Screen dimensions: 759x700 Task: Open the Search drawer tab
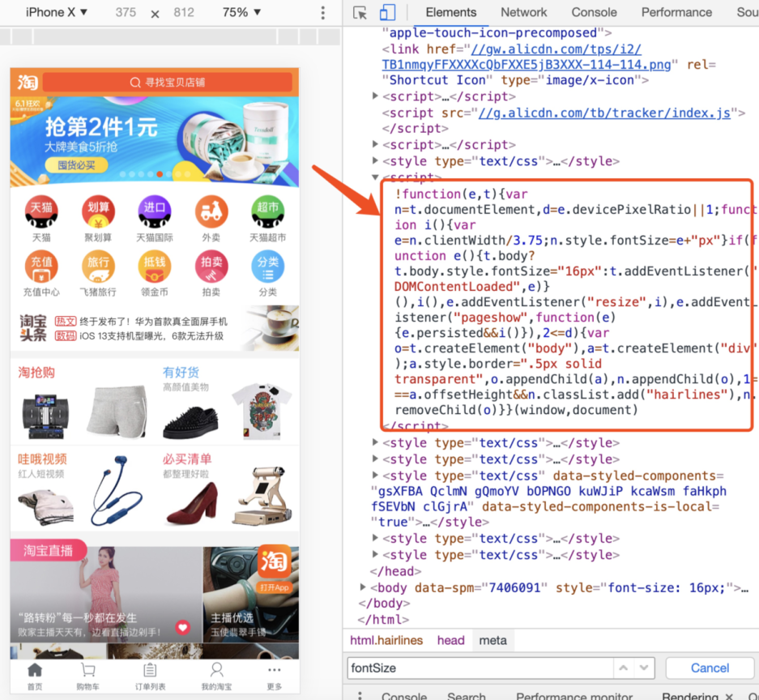pyautogui.click(x=466, y=696)
